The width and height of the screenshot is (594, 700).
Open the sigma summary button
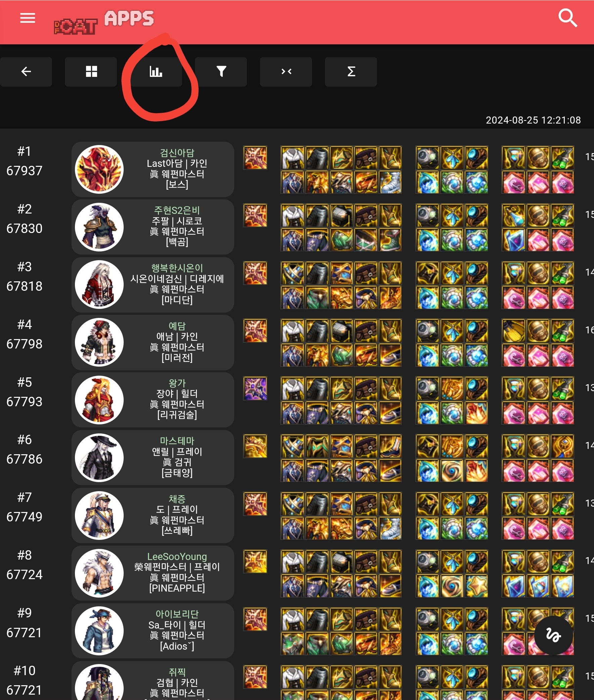coord(351,72)
